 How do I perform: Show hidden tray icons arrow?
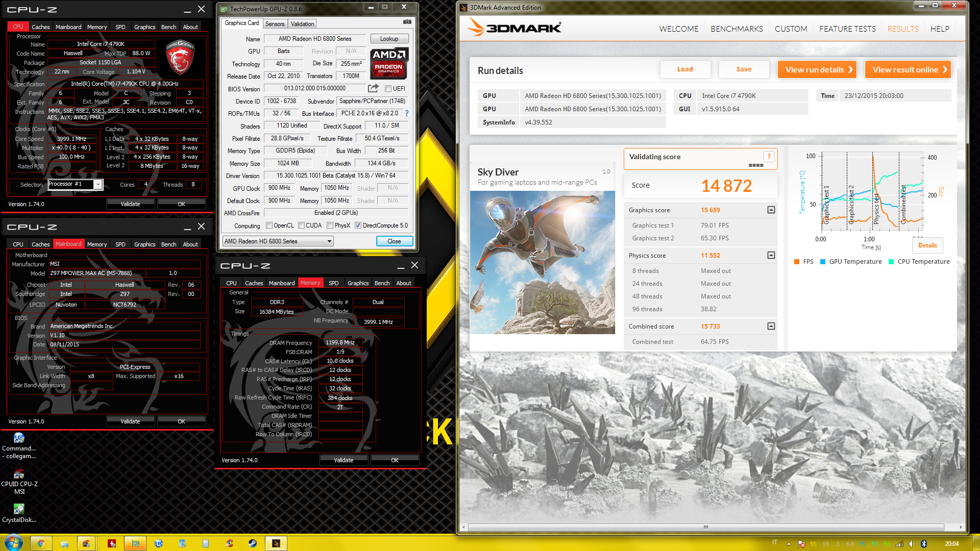[789, 544]
